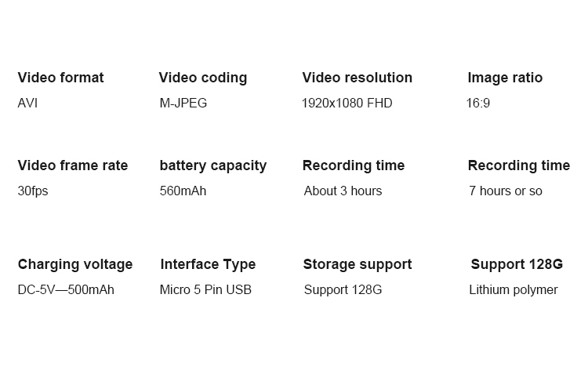Viewport: 588px width, 367px height.
Task: Select the 30fps value
Action: click(33, 191)
